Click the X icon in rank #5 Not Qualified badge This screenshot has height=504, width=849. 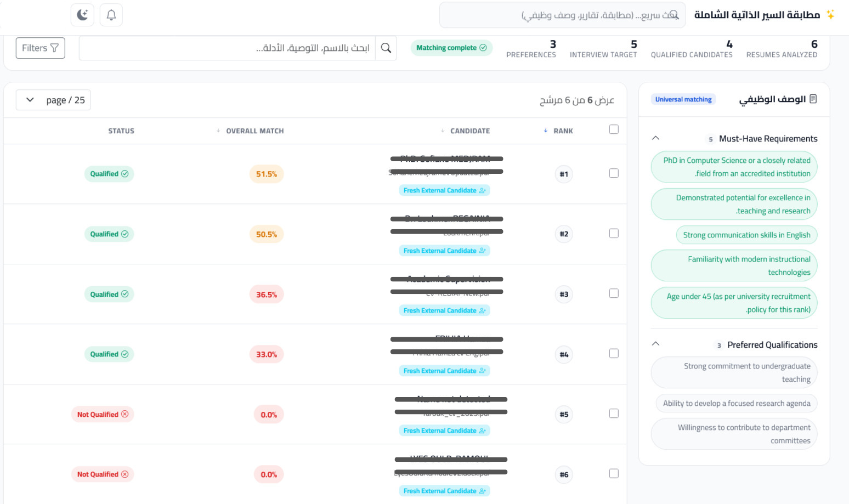point(125,414)
